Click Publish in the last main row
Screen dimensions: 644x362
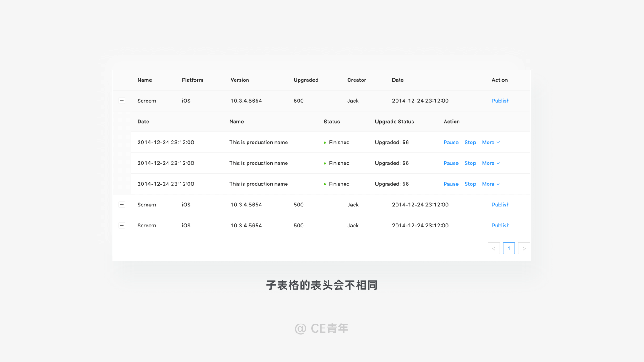click(501, 226)
